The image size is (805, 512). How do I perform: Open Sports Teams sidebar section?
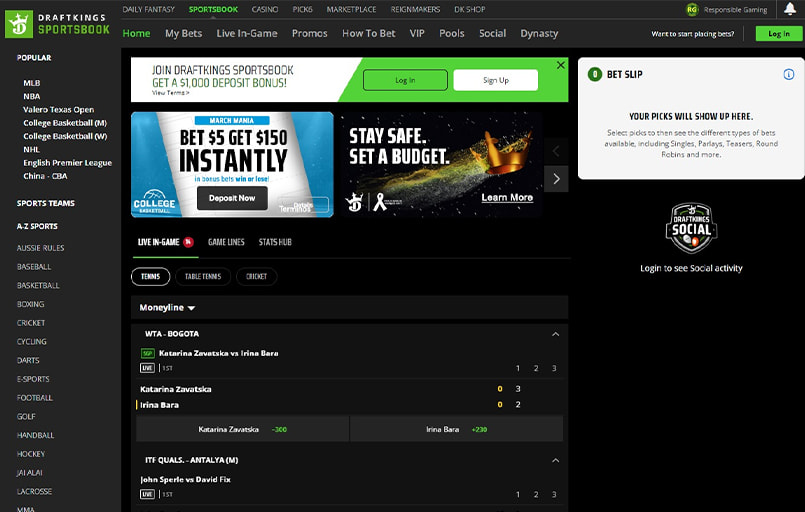click(46, 203)
